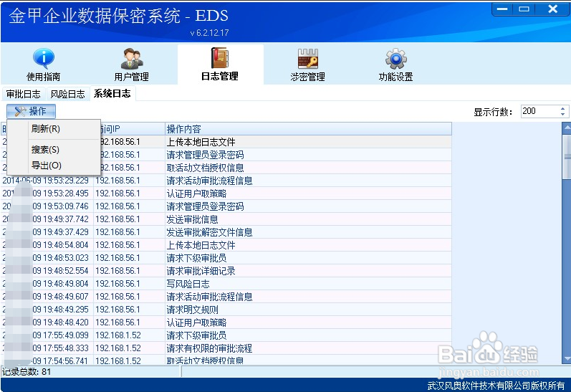The image size is (571, 392).
Task: Click scrollbar down arrow of log list
Action: coord(567,358)
